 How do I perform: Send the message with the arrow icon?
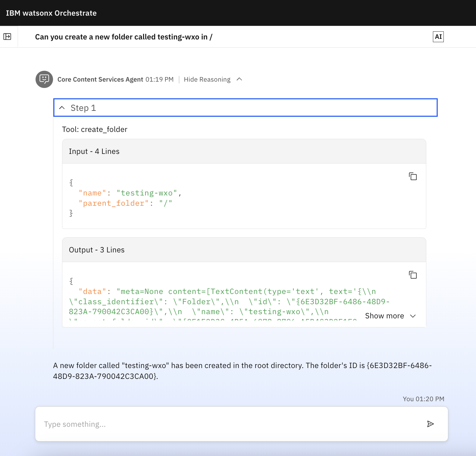[x=430, y=424]
